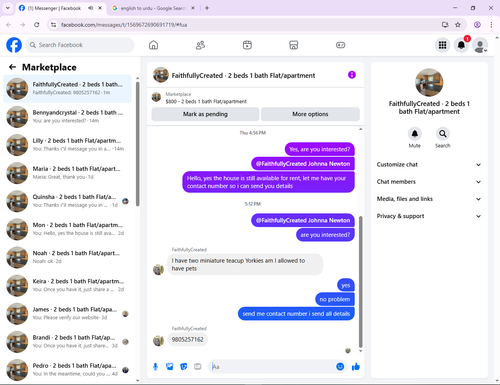Open Bennyandcrystal conversation

[x=67, y=117]
